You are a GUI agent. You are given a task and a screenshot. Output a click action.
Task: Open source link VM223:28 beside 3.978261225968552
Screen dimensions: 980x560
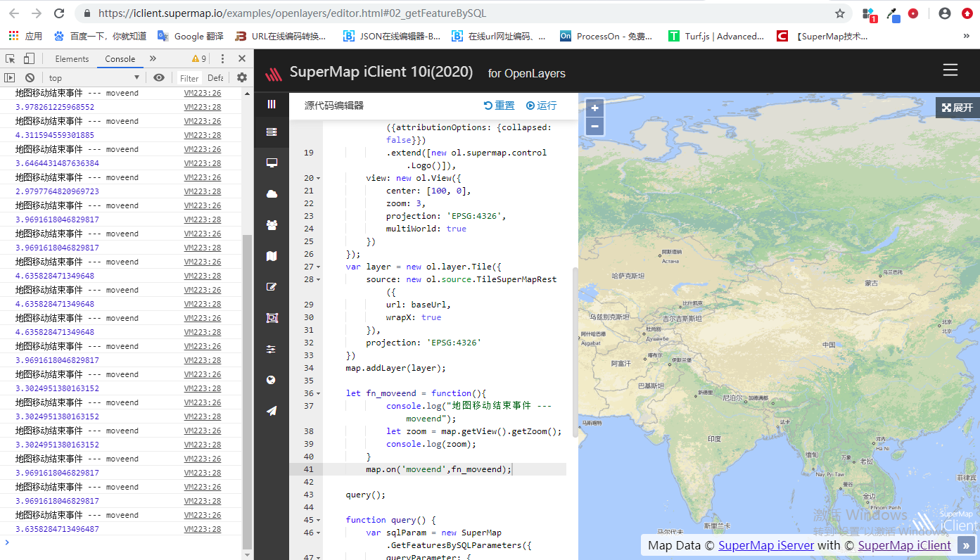coord(203,107)
